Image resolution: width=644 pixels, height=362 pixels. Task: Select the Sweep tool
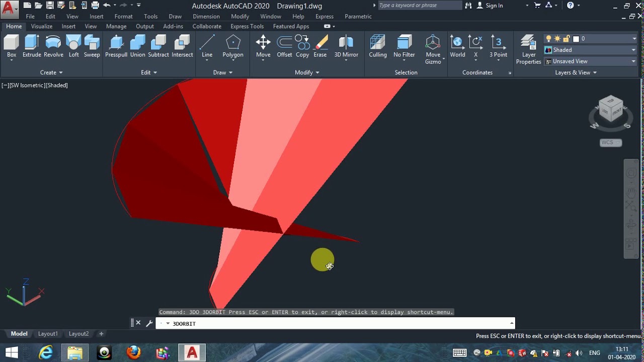(92, 46)
